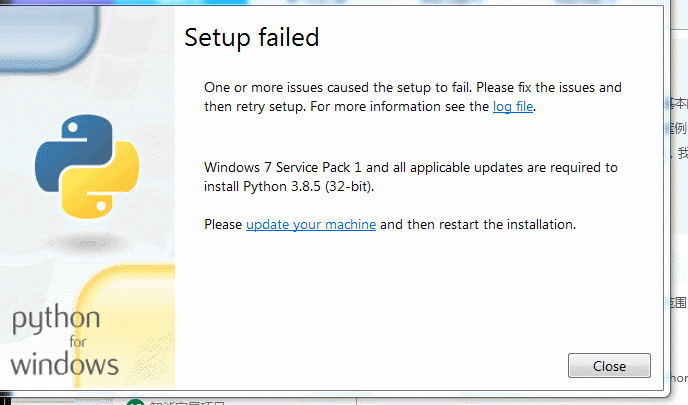688x405 pixels.
Task: Click the small 'for' word in the wordmark
Action: [78, 341]
